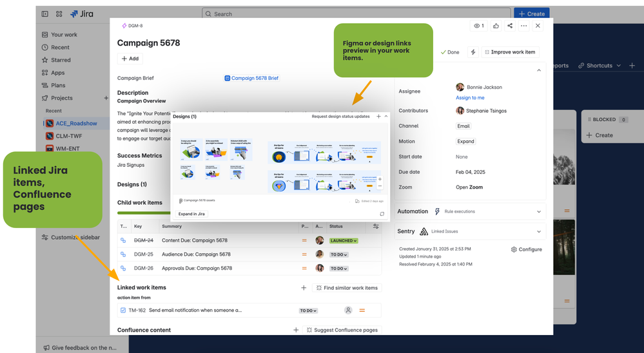The image size is (644, 353).
Task: Select CLM-TWF project
Action: pos(68,136)
